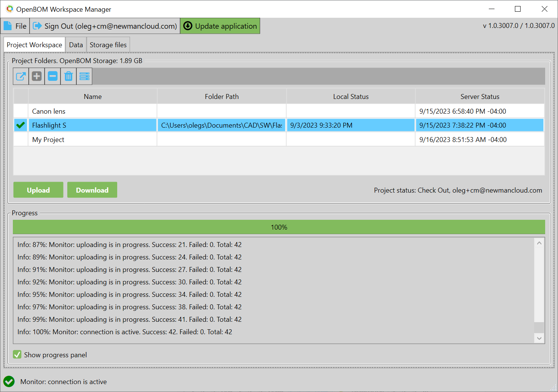Click the OpenBOM logo in the title bar
Screen dimensions: 558x392
coord(9,9)
